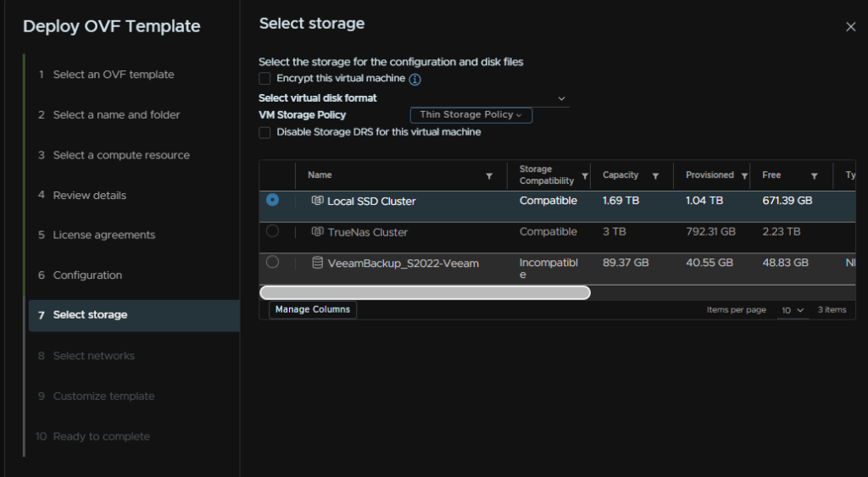This screenshot has width=868, height=477.
Task: Click step 10 Ready to complete
Action: (x=102, y=436)
